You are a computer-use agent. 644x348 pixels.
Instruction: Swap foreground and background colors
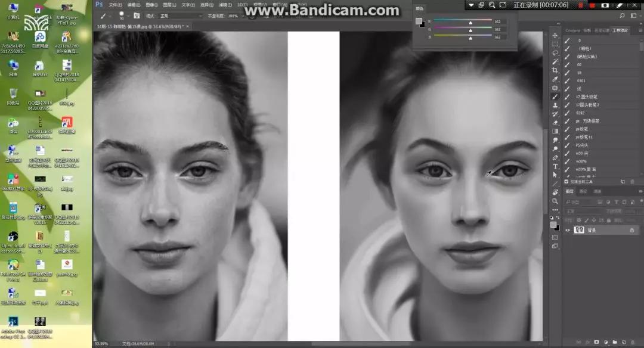tap(558, 218)
